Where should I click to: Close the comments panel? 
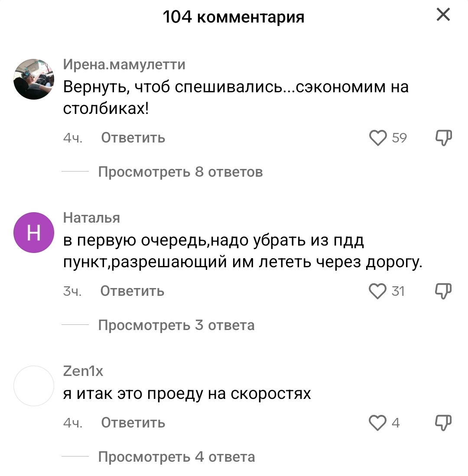[x=443, y=16]
